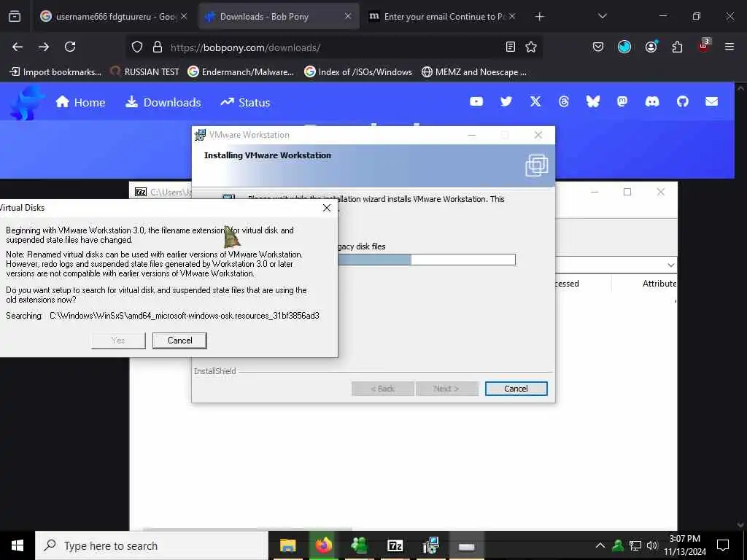Open the RUSSIAN TEST bookmark

pyautogui.click(x=144, y=72)
